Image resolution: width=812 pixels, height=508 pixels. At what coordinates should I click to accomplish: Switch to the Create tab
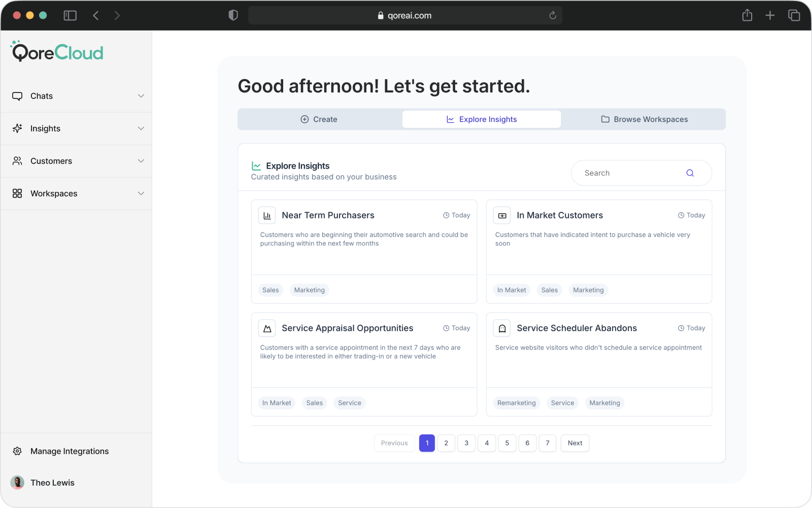(319, 119)
